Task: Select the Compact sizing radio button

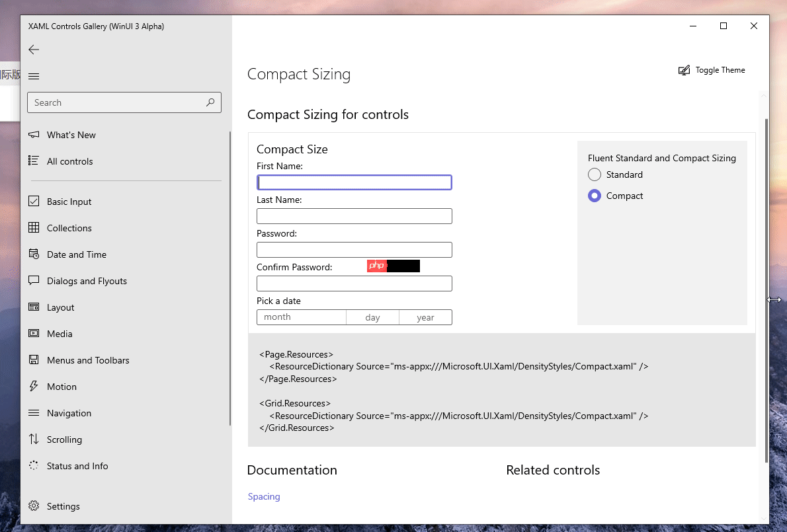Action: 594,196
